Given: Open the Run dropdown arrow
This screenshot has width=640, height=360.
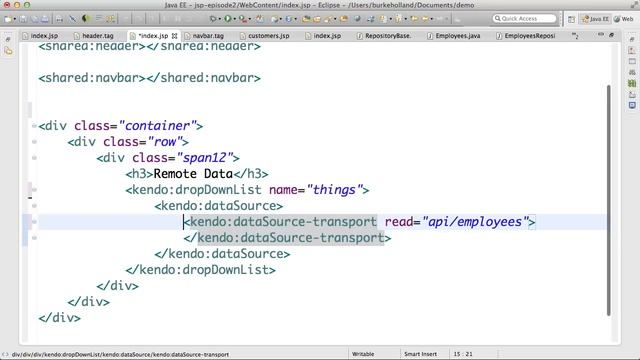Looking at the screenshot, I should (x=235, y=19).
